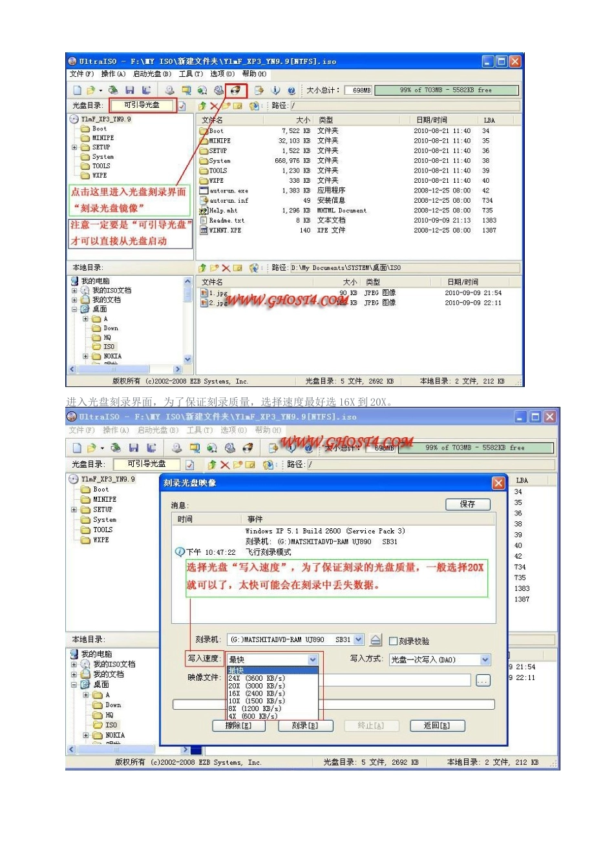Click 返回[R] return button

coord(436,726)
